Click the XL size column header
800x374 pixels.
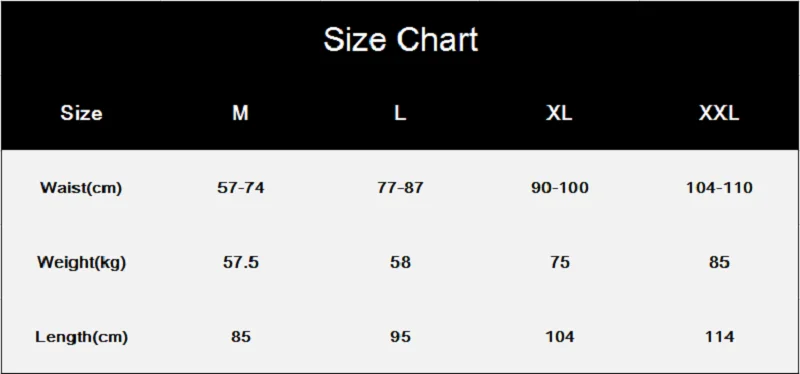(x=559, y=113)
